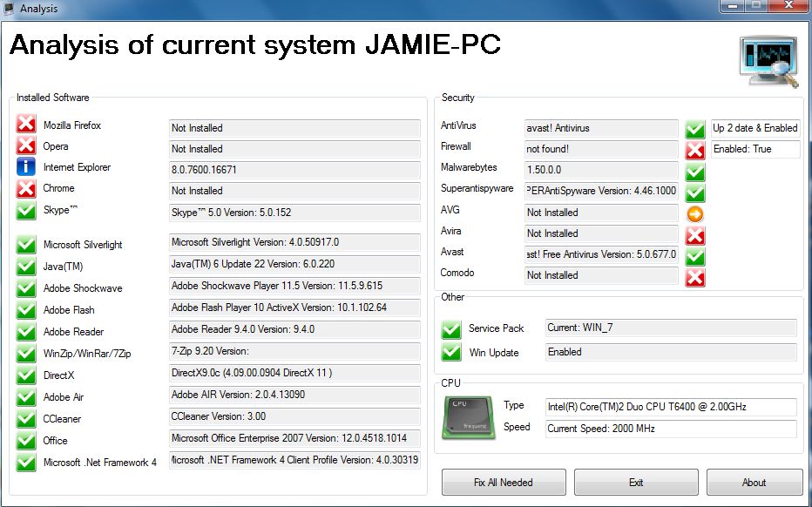Click the red X icon for Firewall status

click(695, 150)
